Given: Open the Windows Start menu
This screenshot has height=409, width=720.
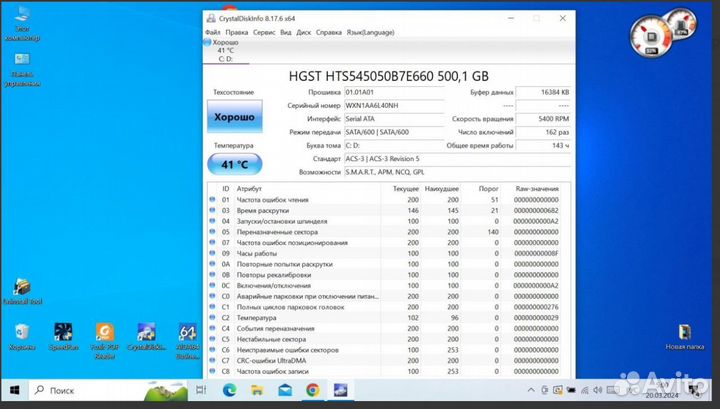Looking at the screenshot, I should (15, 390).
